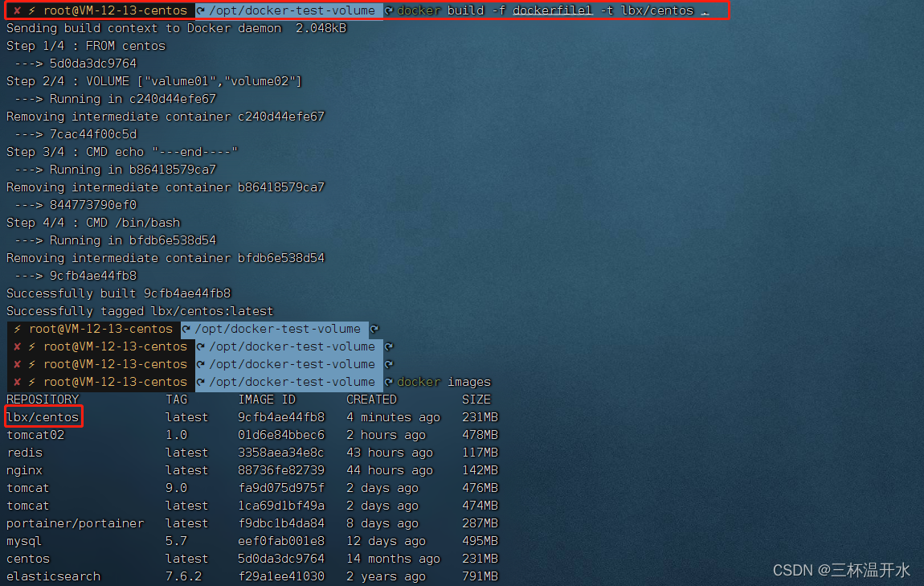This screenshot has height=586, width=924.
Task: Click image ID 'f29a1ee41030'
Action: (x=281, y=576)
